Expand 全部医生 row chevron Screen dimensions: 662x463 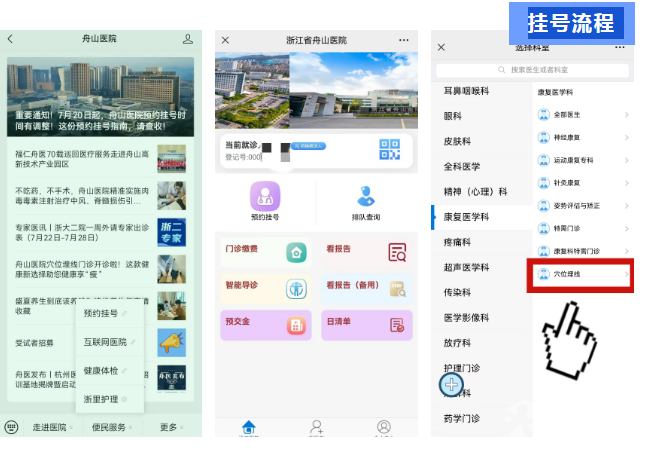point(627,115)
